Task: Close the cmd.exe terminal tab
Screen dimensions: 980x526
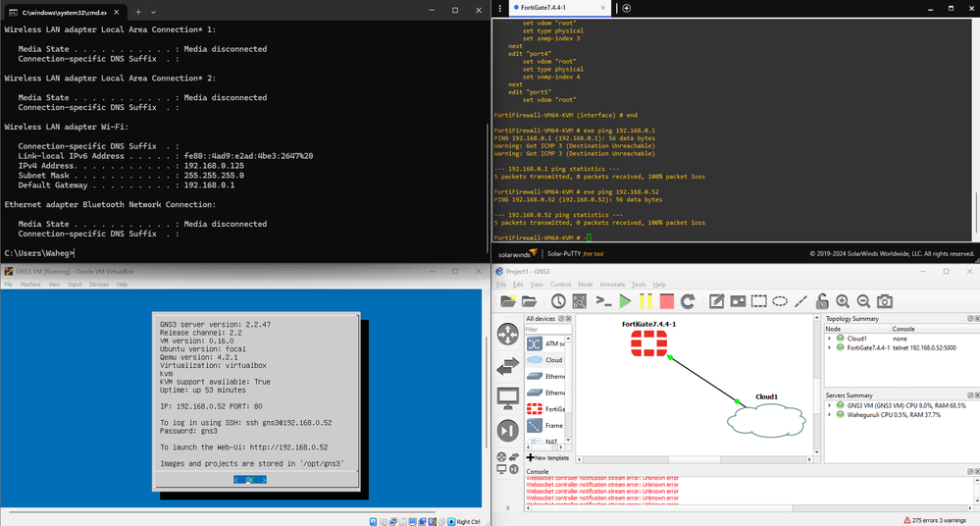Action: pyautogui.click(x=117, y=12)
